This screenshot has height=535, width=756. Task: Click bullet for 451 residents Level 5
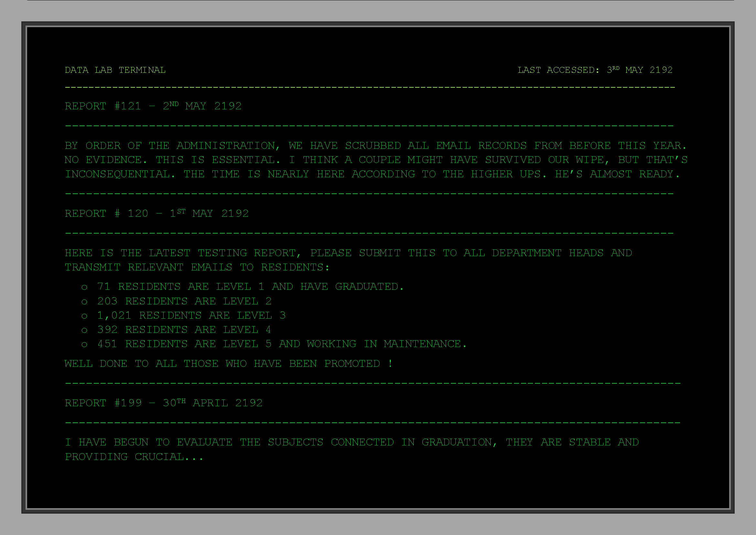[84, 344]
